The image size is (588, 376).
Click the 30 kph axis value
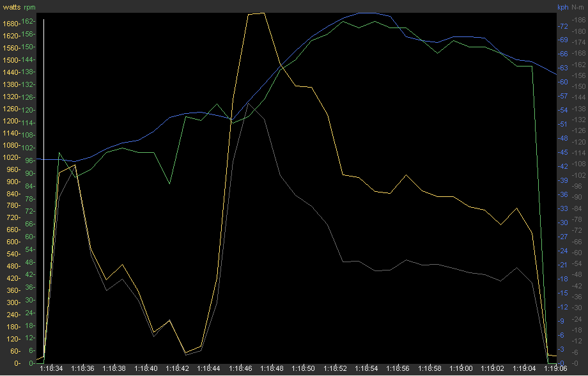coord(563,223)
